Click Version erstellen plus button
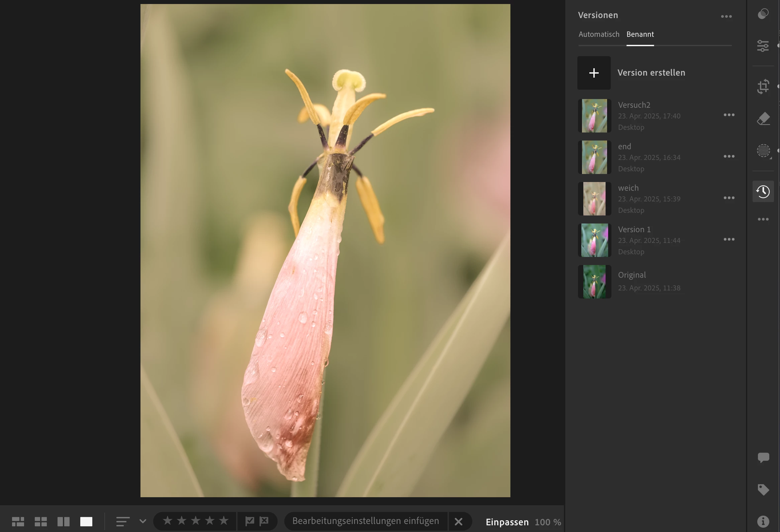Viewport: 780px width, 532px height. coord(594,73)
